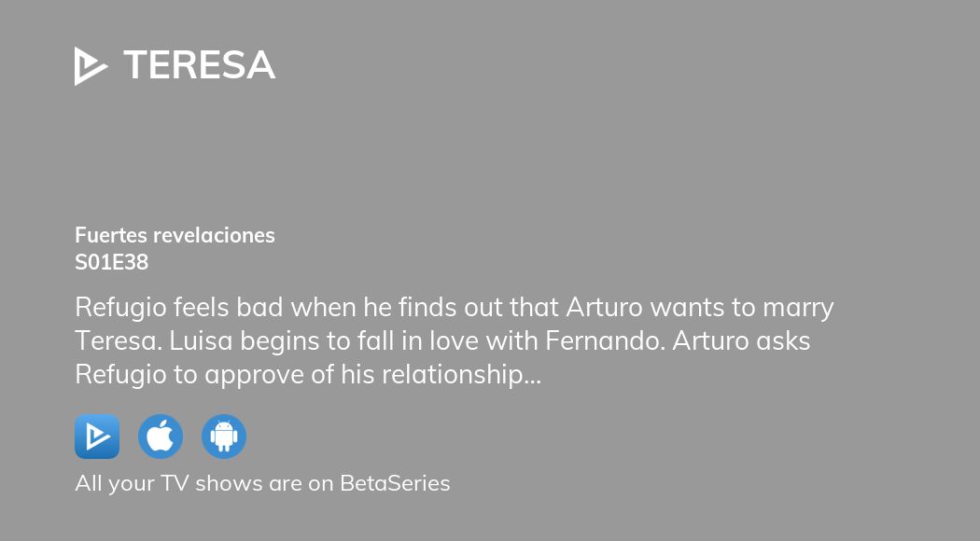This screenshot has width=980, height=541.
Task: Click the word BetaSeries in the bottom tagline
Action: [x=394, y=483]
